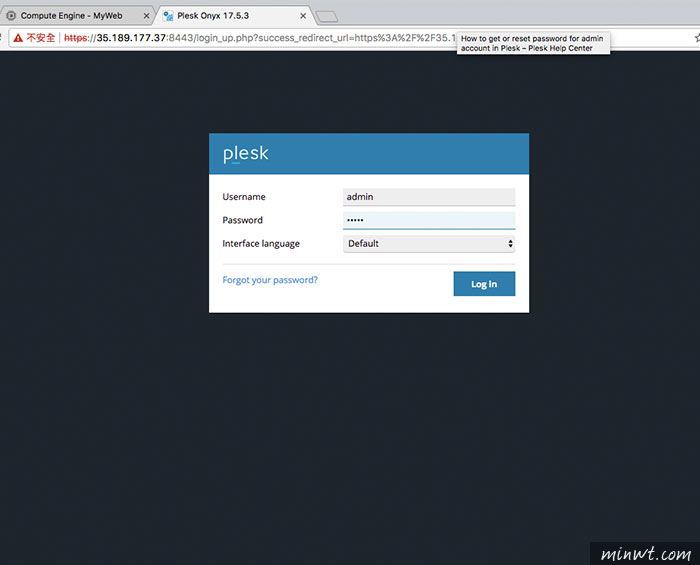The width and height of the screenshot is (700, 565).
Task: Click the red not-secure warning icon
Action: point(18,38)
